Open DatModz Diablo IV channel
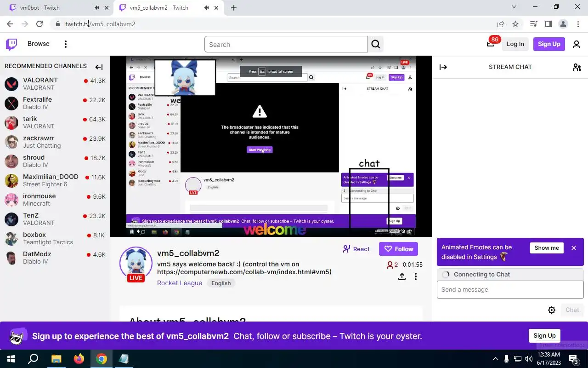Screen dimensions: 588x368 (x=55, y=258)
